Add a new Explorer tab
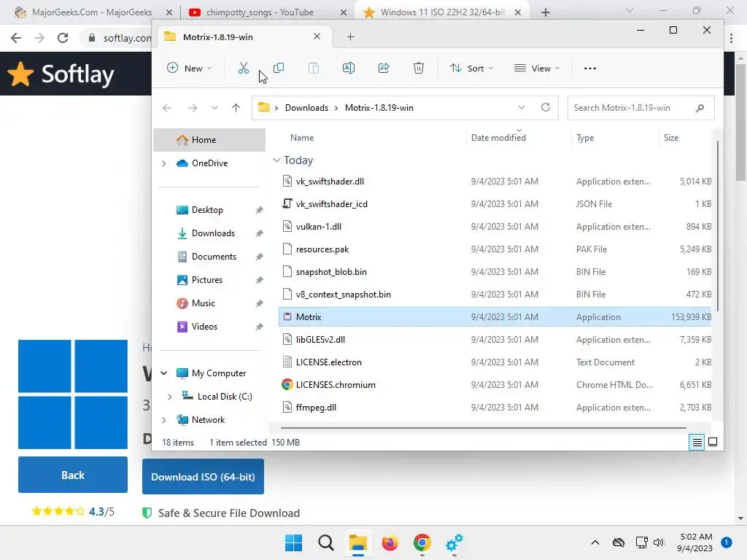The image size is (747, 560). (x=351, y=36)
